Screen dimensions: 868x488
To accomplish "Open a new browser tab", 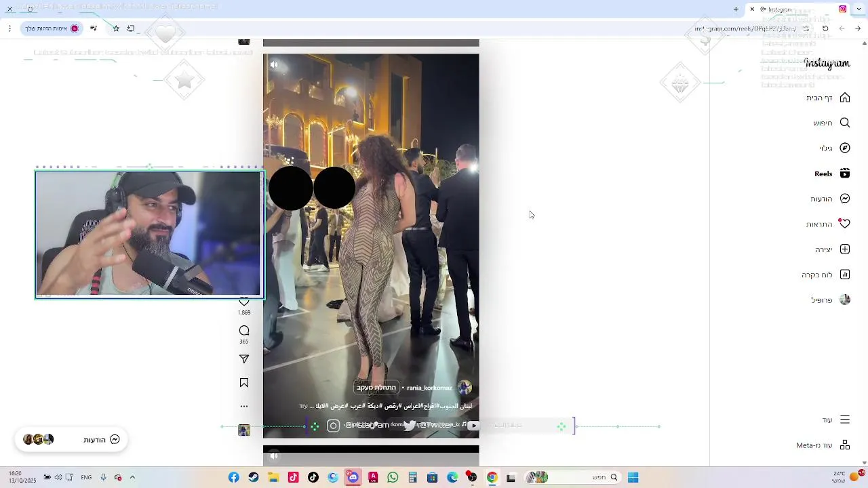I will tap(736, 9).
